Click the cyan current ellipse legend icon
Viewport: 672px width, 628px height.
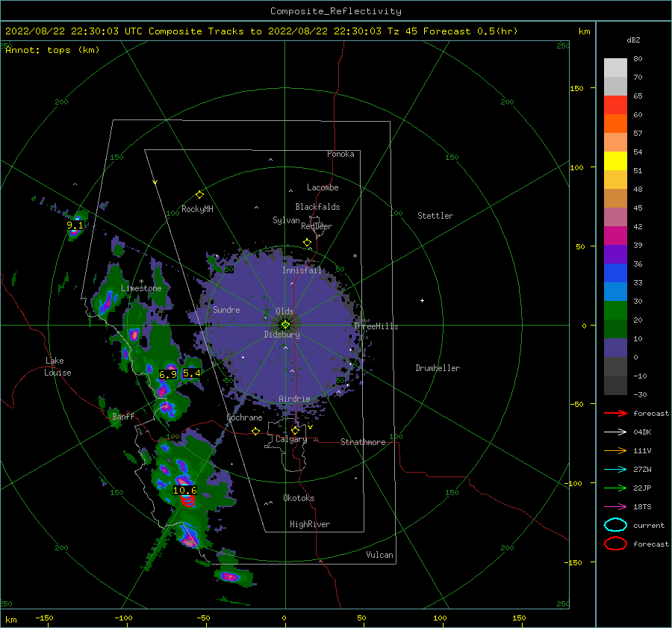pos(615,525)
